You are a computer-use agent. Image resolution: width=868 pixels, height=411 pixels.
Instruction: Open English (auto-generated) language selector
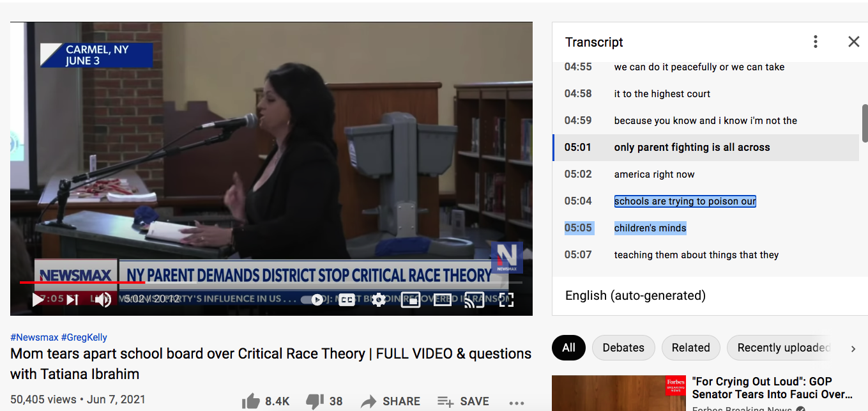636,295
